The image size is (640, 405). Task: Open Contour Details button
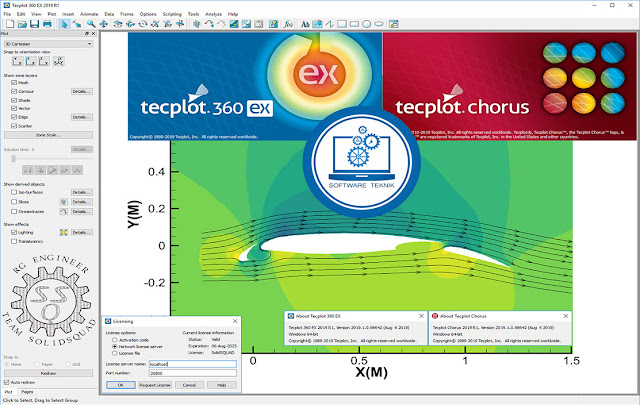(x=82, y=91)
